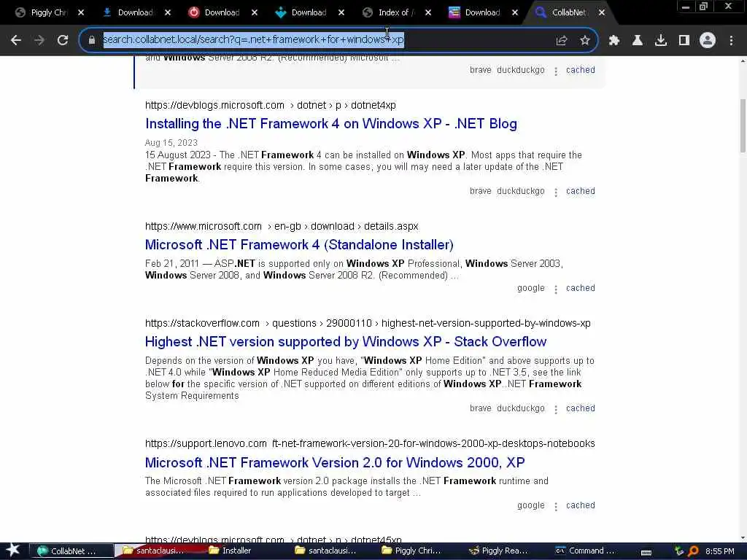
Task: Open the Downloads toolbar icon
Action: point(661,41)
